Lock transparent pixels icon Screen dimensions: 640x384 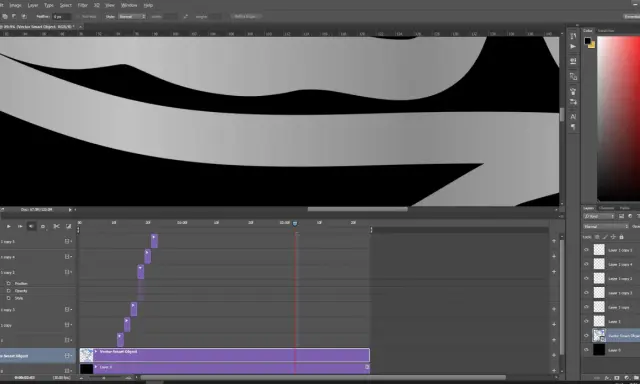click(x=597, y=237)
